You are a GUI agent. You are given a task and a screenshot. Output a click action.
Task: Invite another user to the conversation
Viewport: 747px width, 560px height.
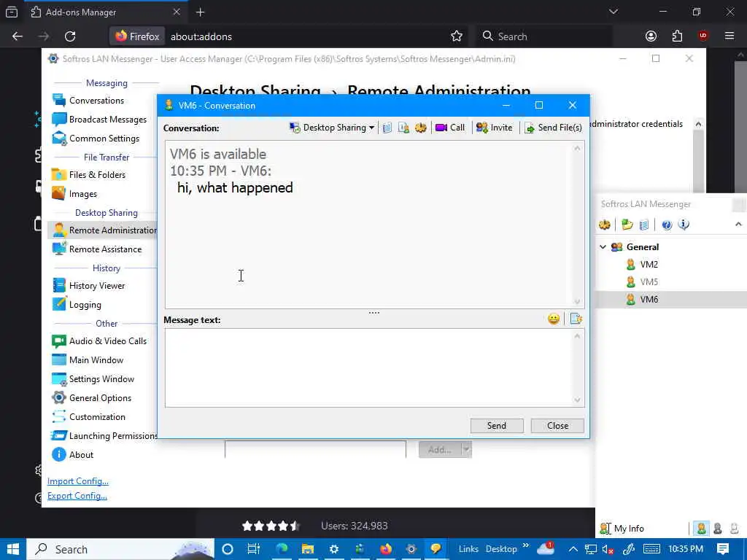coord(495,128)
